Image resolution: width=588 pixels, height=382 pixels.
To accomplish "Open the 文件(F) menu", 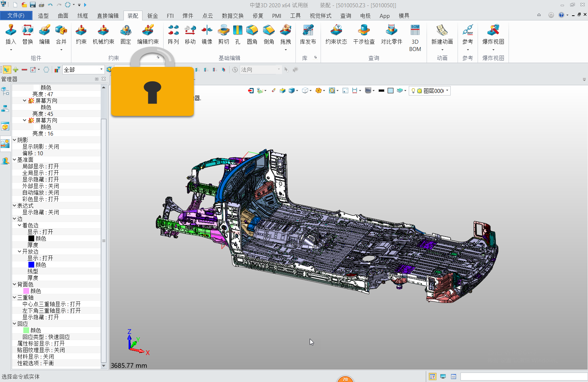I will point(16,16).
